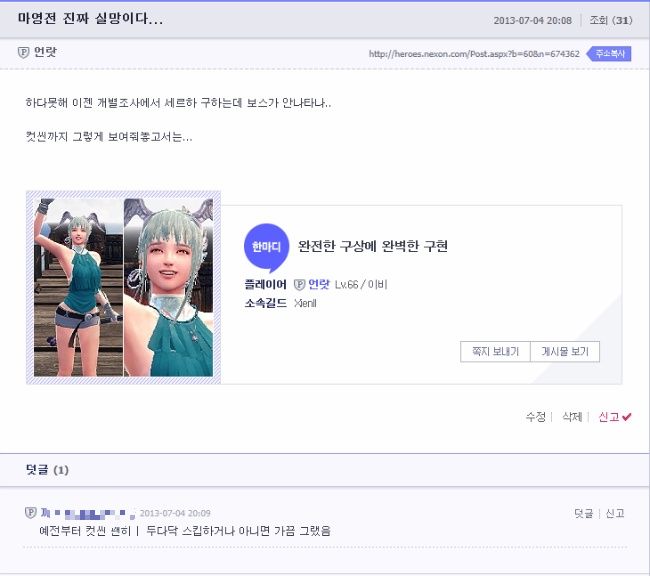This screenshot has width=650, height=576.
Task: Click the blue 한마디 speech bubble icon
Action: (266, 248)
